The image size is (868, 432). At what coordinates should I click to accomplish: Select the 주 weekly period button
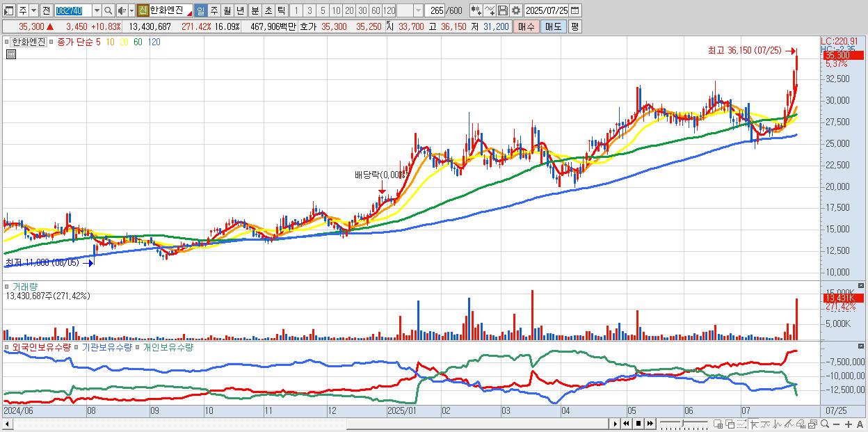(214, 11)
